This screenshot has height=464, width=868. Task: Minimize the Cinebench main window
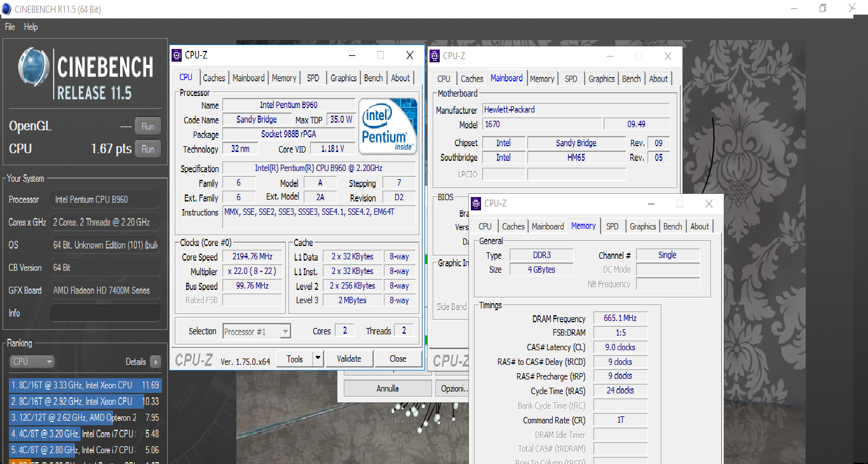coord(794,8)
